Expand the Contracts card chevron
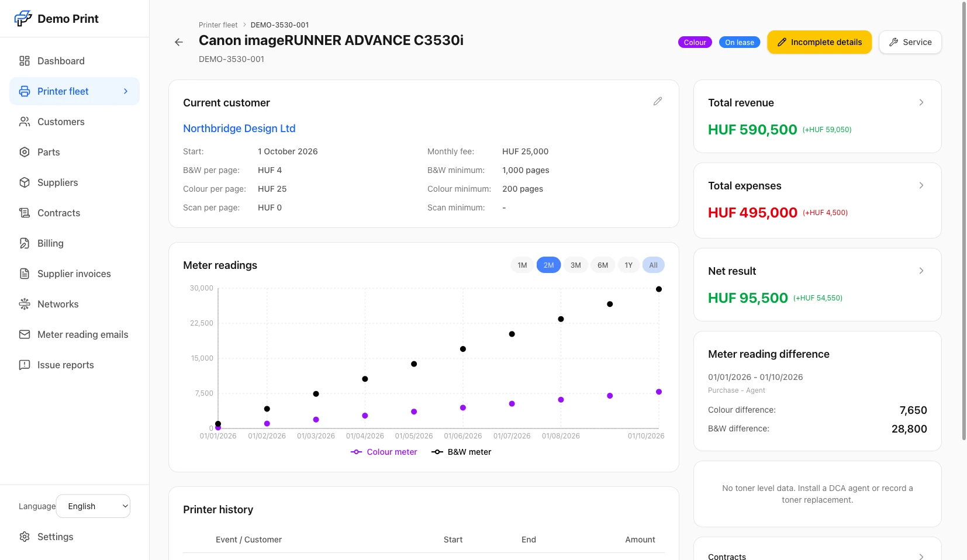Viewport: 967px width, 560px height. tap(921, 556)
